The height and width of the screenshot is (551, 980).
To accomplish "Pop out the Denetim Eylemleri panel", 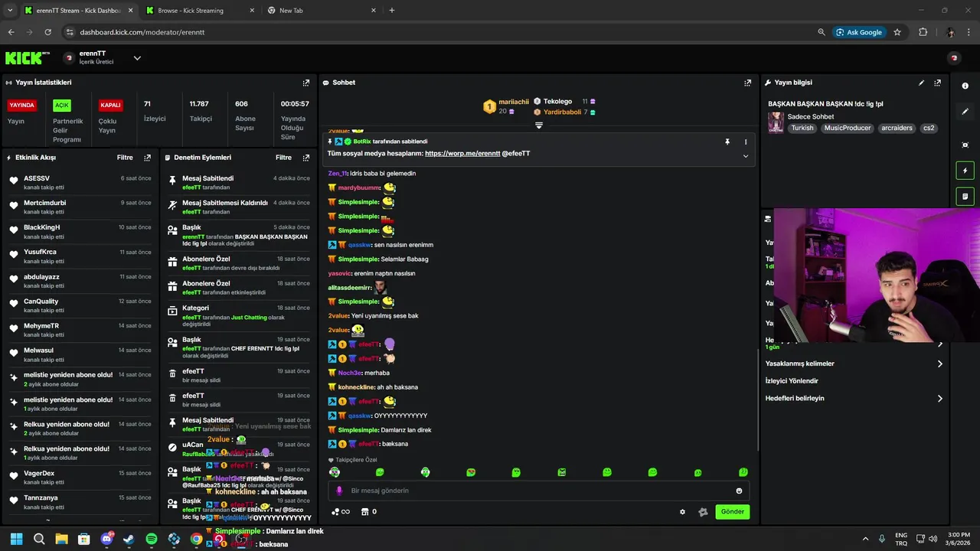I will click(306, 158).
